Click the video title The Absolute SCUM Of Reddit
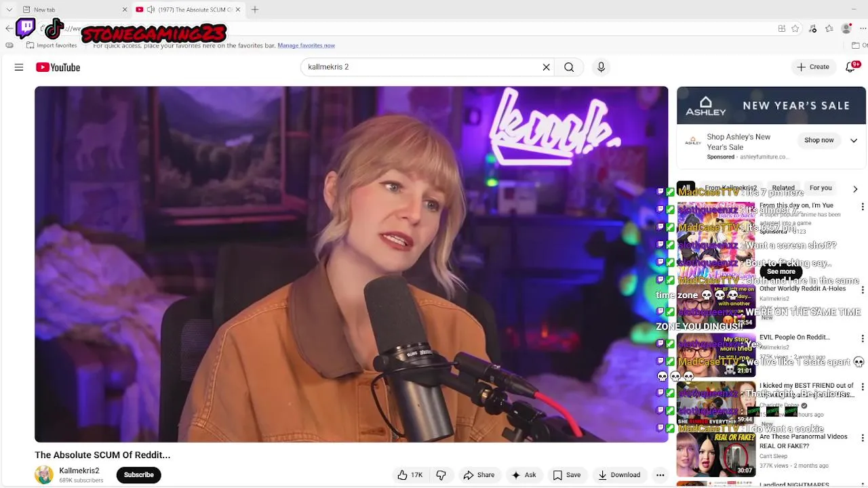This screenshot has height=488, width=868. click(102, 455)
